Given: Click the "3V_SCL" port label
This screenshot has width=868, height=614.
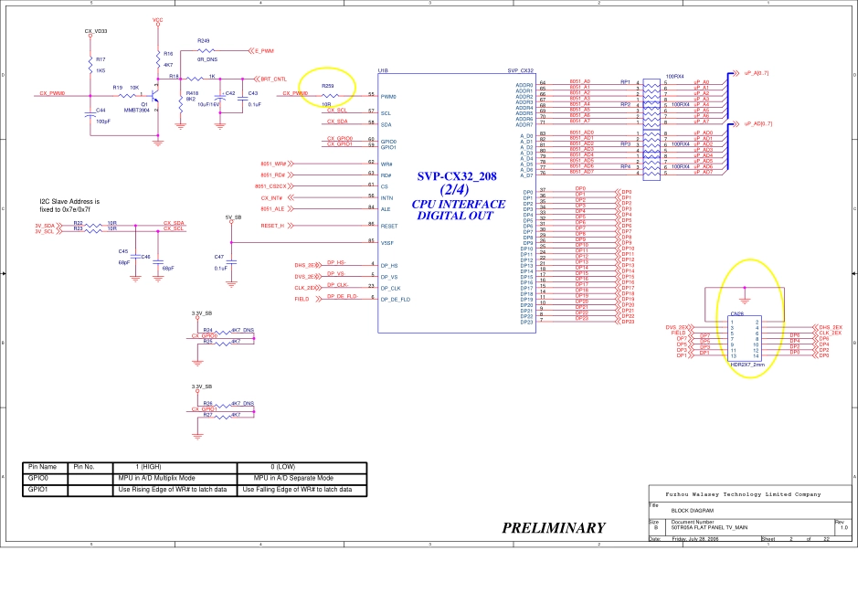Looking at the screenshot, I should click(x=45, y=231).
